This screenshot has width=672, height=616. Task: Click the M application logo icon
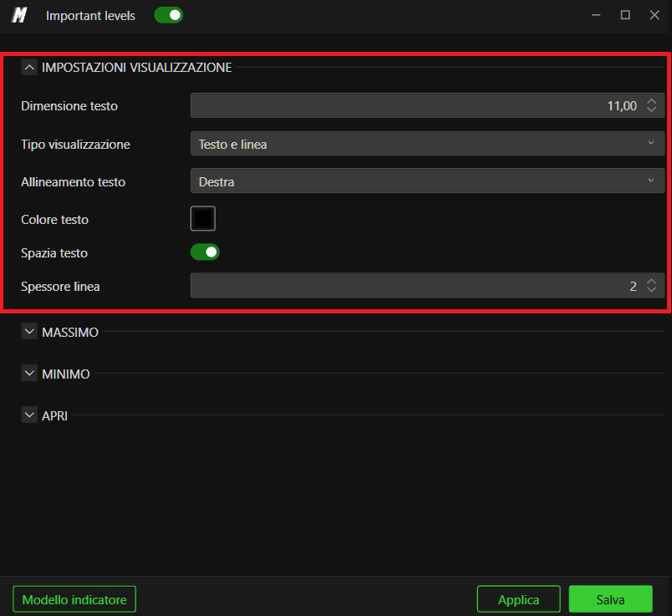19,15
